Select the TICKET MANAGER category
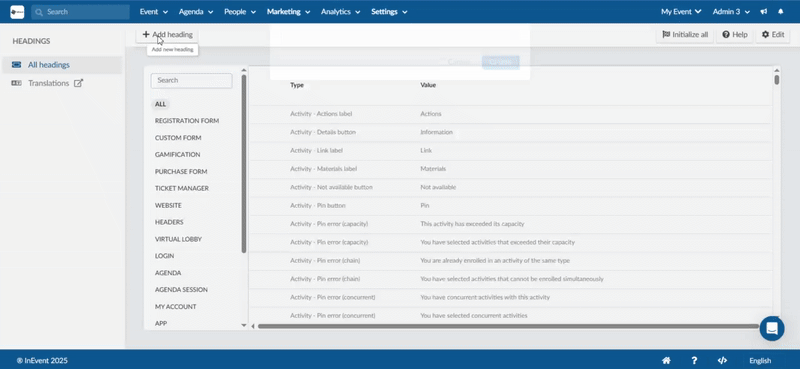 [x=182, y=188]
